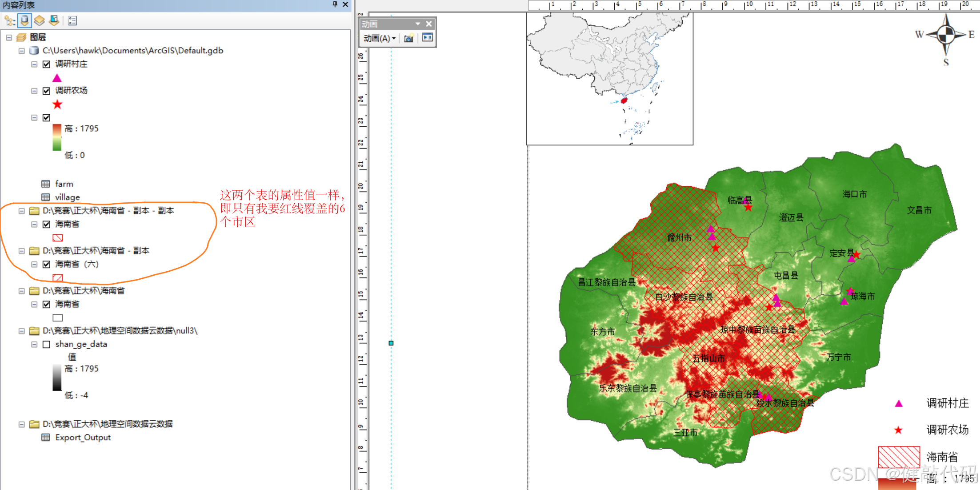Uncheck the 调研村庄 layer checkbox
980x490 pixels.
pyautogui.click(x=46, y=64)
